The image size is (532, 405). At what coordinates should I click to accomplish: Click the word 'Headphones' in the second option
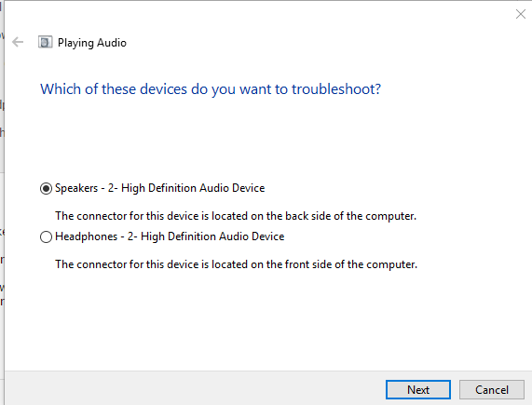click(86, 236)
